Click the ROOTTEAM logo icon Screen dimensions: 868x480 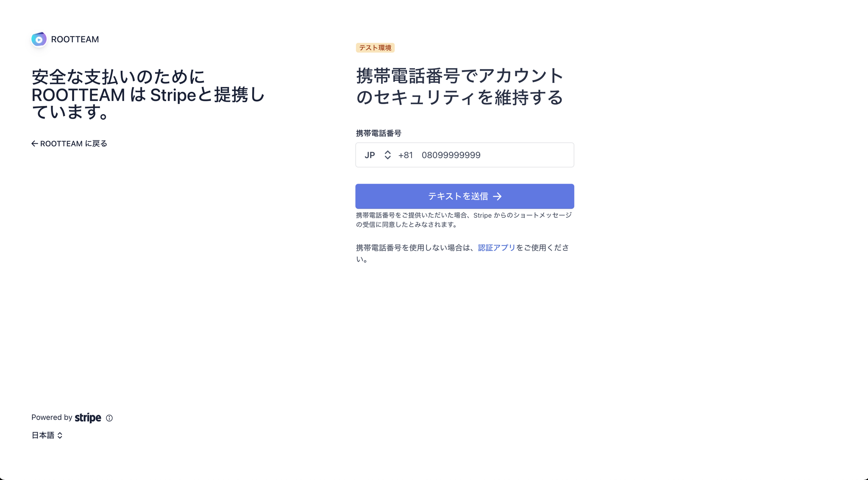click(39, 39)
